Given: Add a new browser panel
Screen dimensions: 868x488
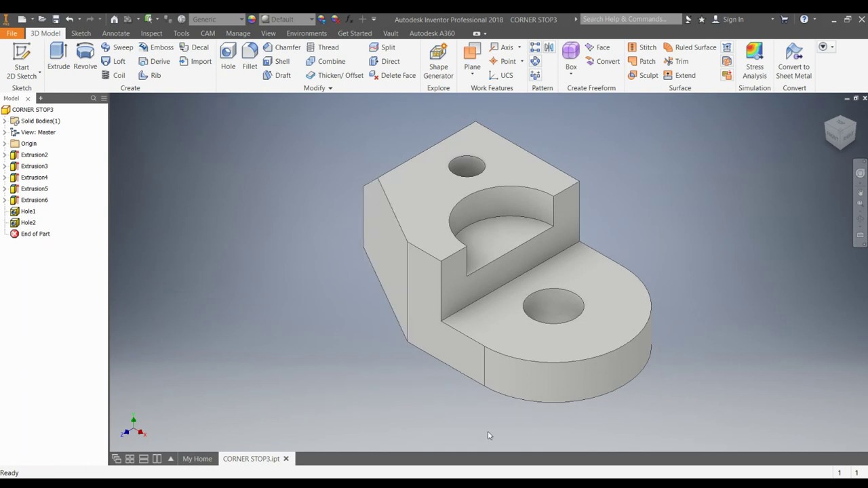Looking at the screenshot, I should [x=41, y=98].
